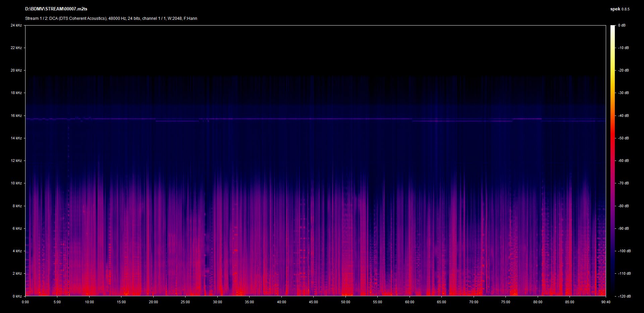The width and height of the screenshot is (644, 313).
Task: Select the 4 kHz frequency axis label
Action: [x=17, y=251]
